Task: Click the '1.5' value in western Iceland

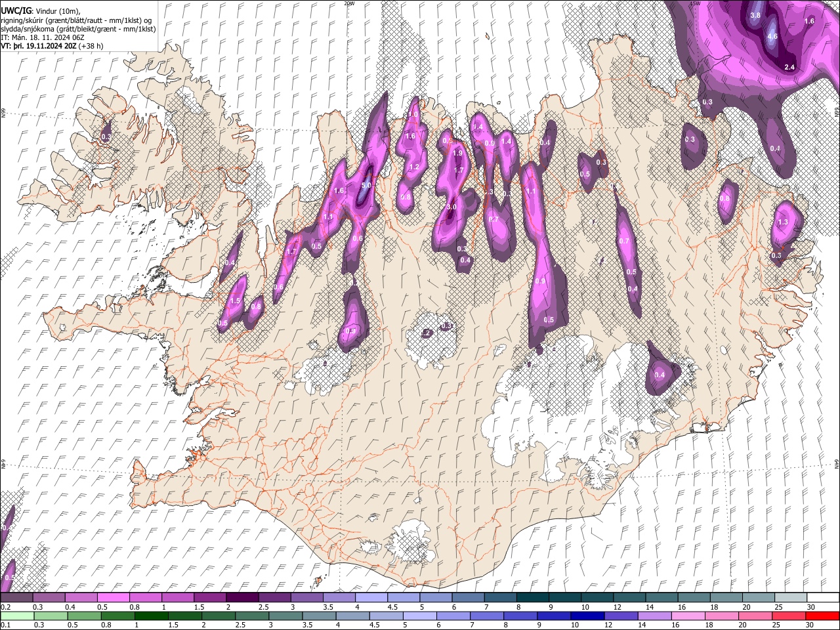Action: coord(236,301)
